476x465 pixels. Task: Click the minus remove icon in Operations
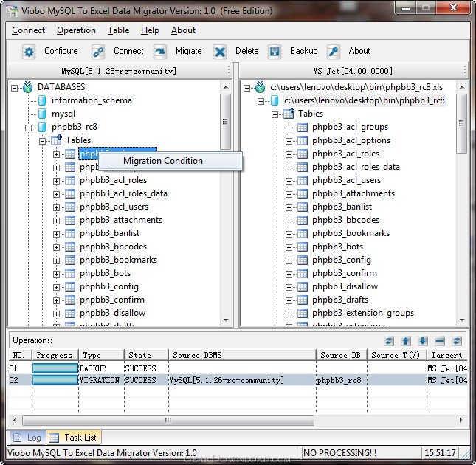[440, 341]
